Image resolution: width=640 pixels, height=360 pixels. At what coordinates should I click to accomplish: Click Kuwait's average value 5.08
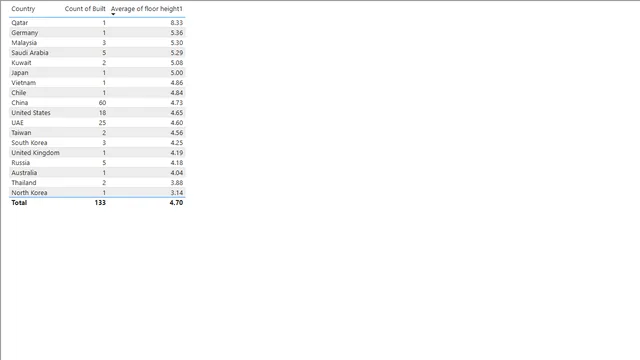pos(177,62)
